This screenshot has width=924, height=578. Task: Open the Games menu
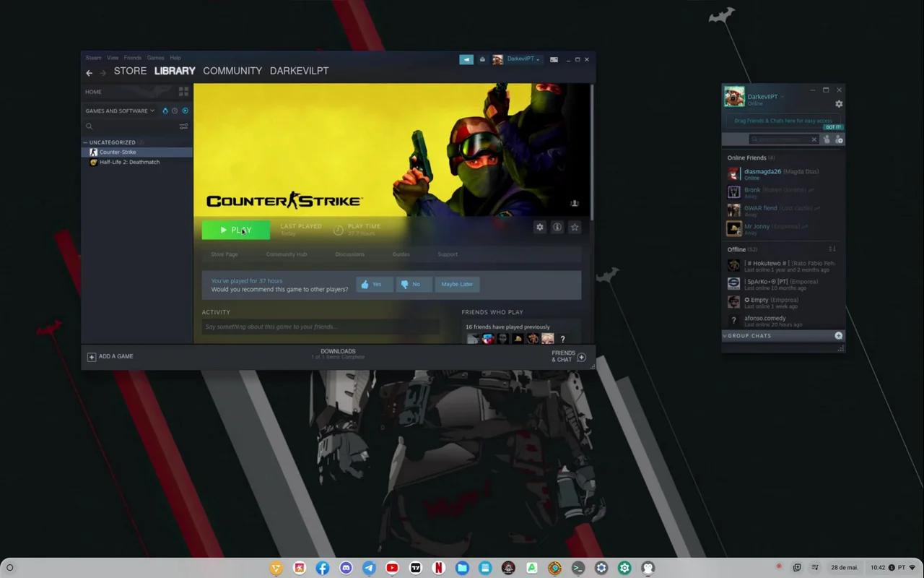(155, 58)
